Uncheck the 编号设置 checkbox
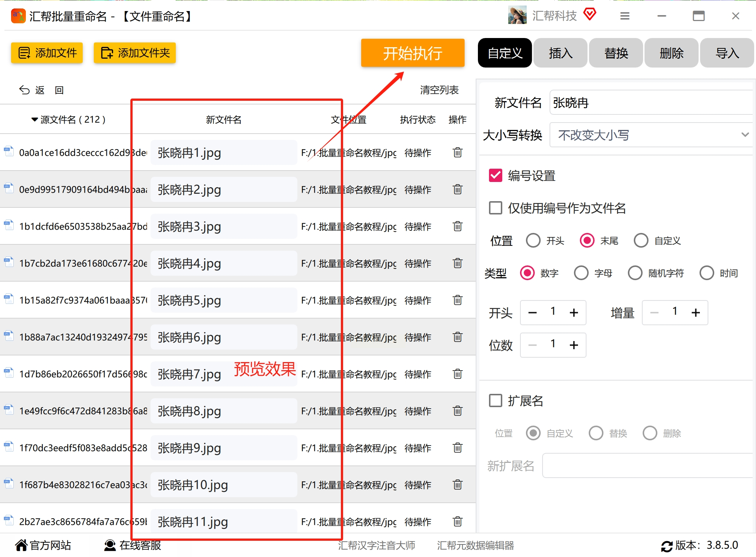The height and width of the screenshot is (557, 756). [495, 176]
